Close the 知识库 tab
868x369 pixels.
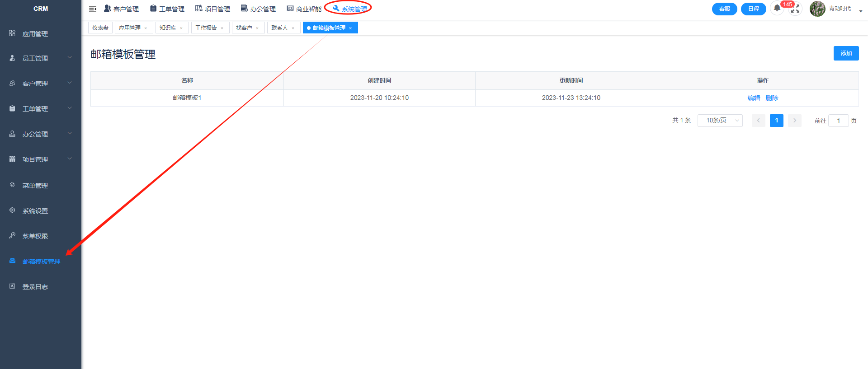[x=181, y=28]
